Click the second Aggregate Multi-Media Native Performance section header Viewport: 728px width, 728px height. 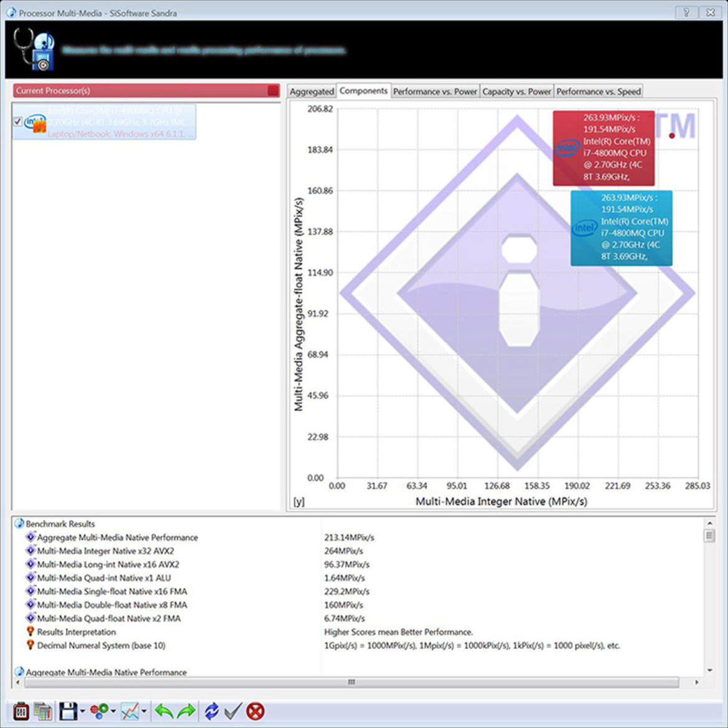point(106,672)
